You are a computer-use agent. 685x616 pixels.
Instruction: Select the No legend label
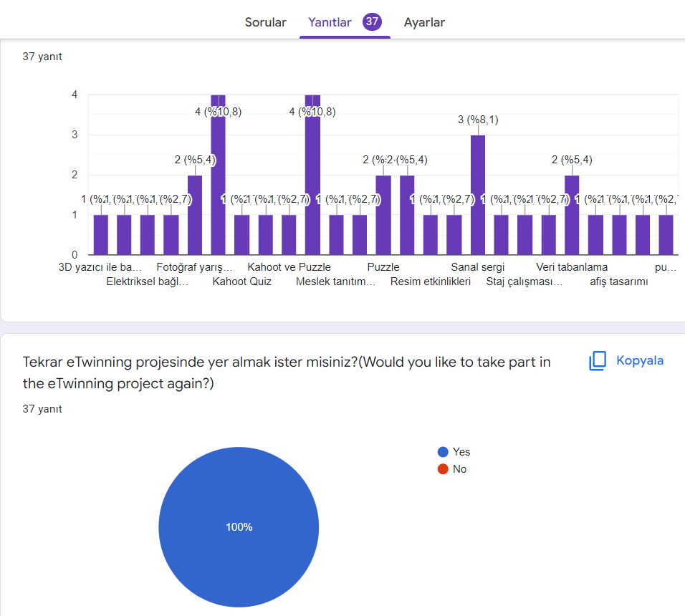[x=459, y=469]
